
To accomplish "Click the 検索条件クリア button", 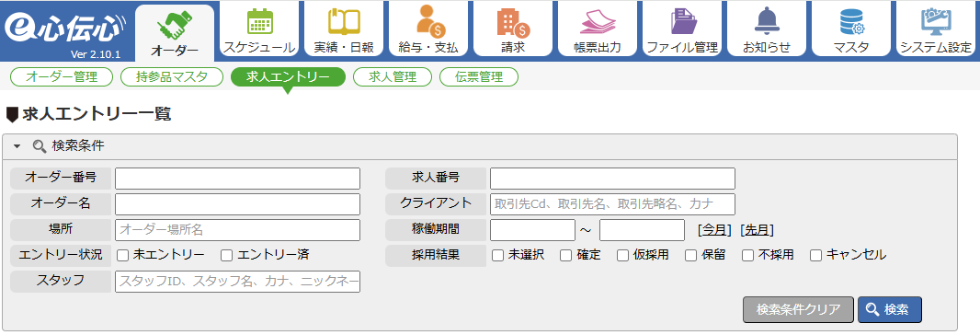I will tap(798, 309).
